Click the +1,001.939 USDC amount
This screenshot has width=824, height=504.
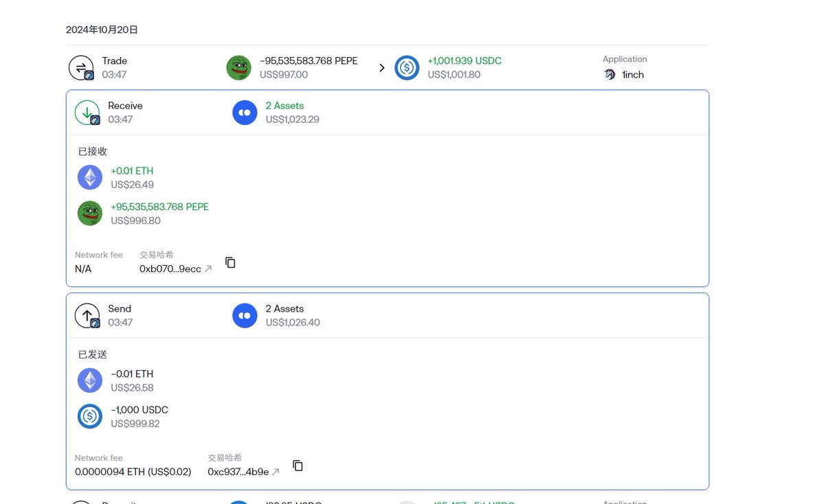coord(464,60)
